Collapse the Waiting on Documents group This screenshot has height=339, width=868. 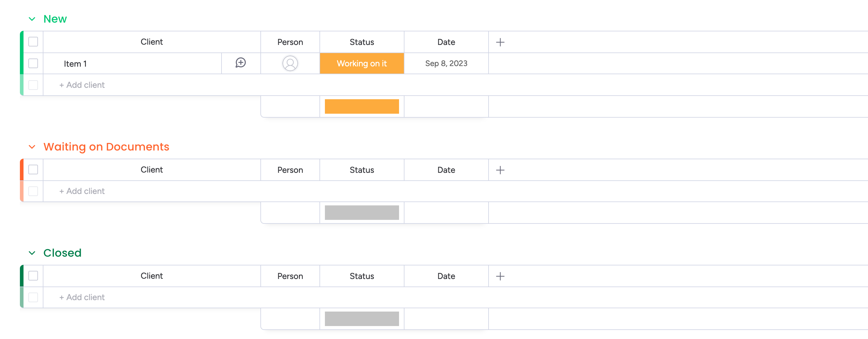point(32,147)
